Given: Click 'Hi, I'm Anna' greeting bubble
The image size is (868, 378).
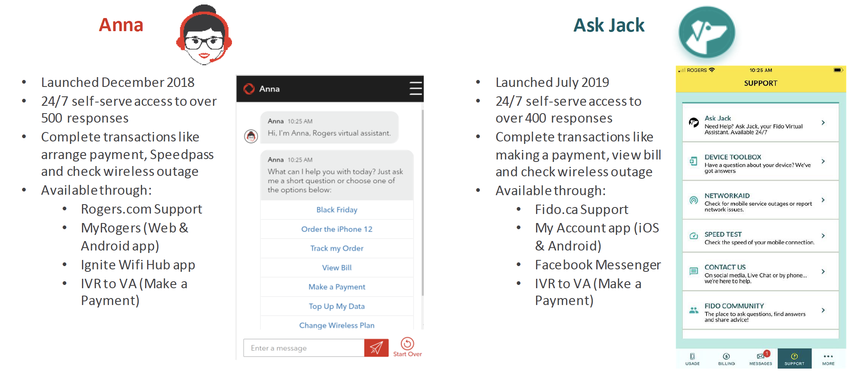Looking at the screenshot, I should click(329, 128).
